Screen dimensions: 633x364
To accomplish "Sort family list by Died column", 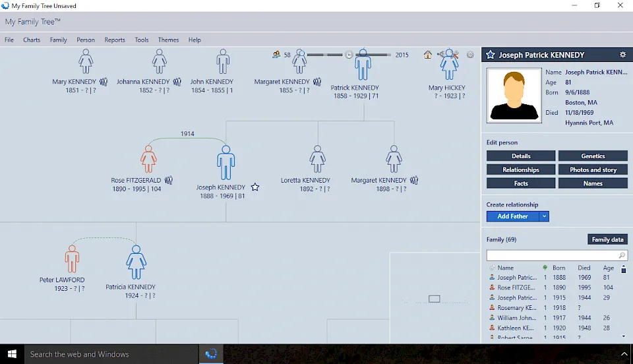I will (x=584, y=268).
